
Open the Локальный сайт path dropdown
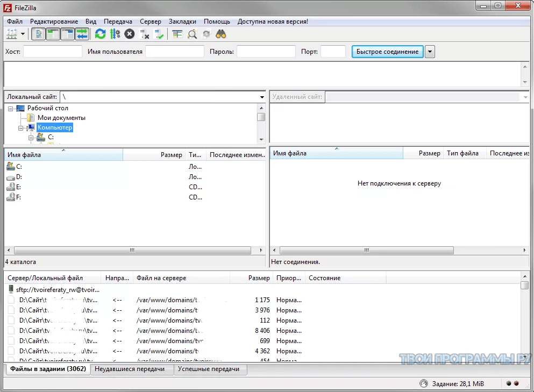coord(262,97)
